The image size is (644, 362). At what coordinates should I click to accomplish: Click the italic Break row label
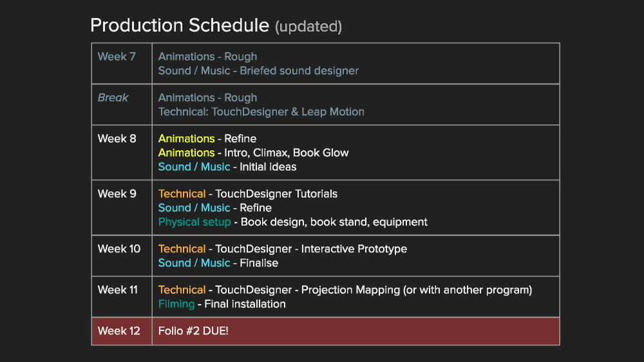pyautogui.click(x=113, y=98)
